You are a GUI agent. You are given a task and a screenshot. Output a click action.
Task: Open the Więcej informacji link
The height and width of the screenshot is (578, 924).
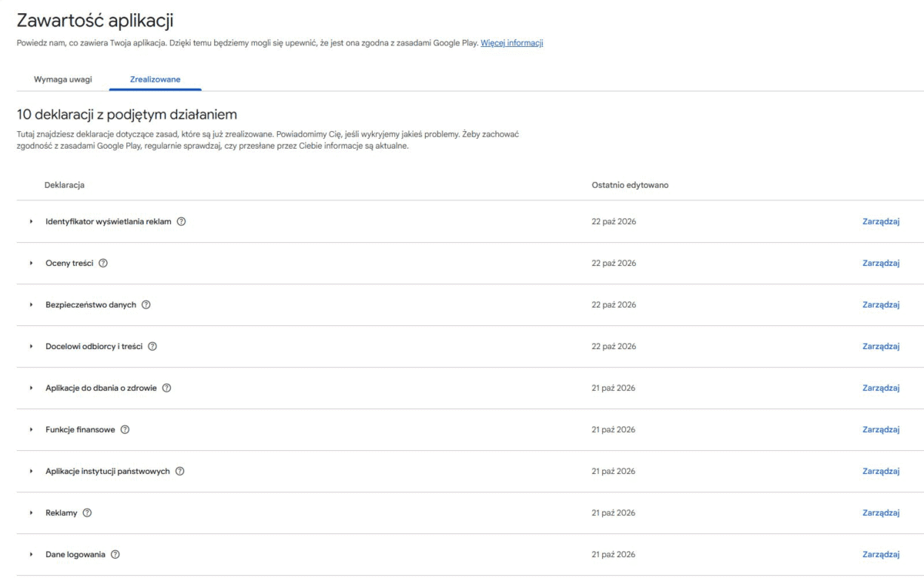tap(512, 43)
